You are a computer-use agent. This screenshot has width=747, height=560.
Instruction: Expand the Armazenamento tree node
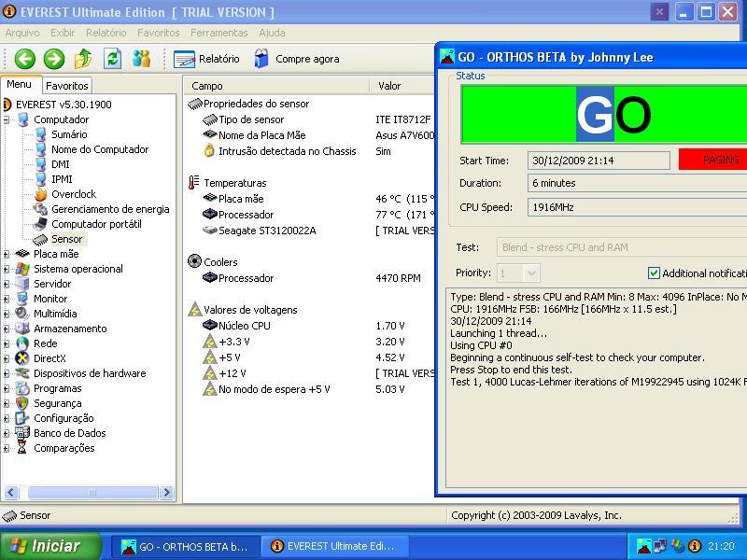[x=7, y=329]
